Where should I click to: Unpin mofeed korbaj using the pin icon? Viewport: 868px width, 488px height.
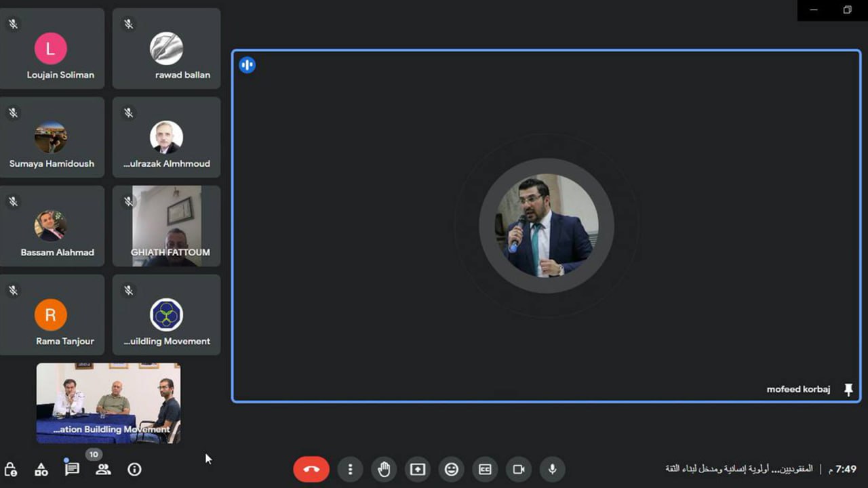848,390
